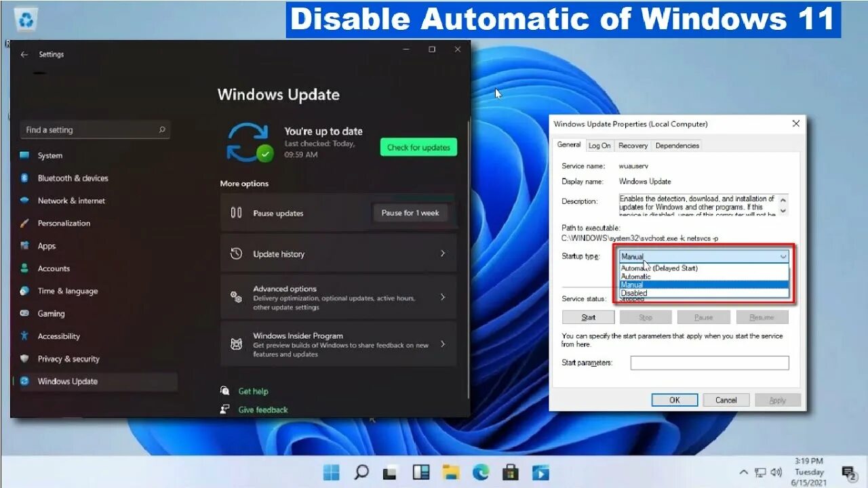Select the Personalization brush icon
Screen dimensions: 868x488
[24, 223]
